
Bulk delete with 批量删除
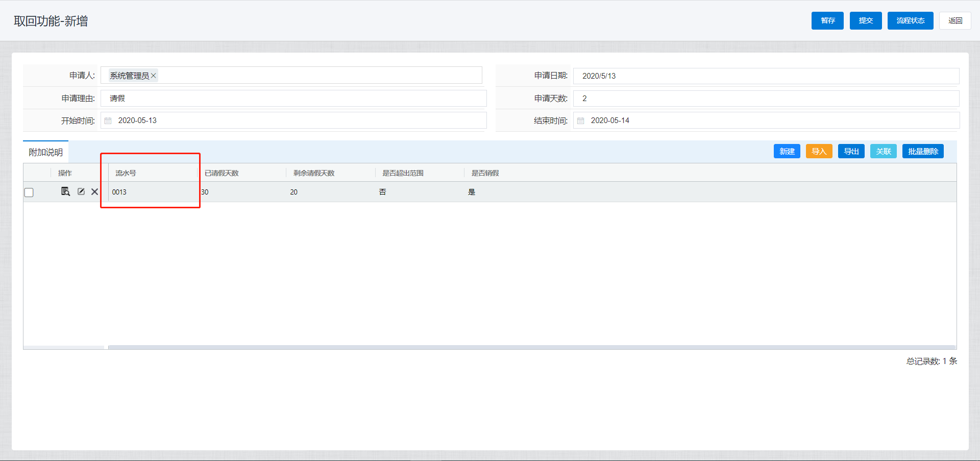923,151
